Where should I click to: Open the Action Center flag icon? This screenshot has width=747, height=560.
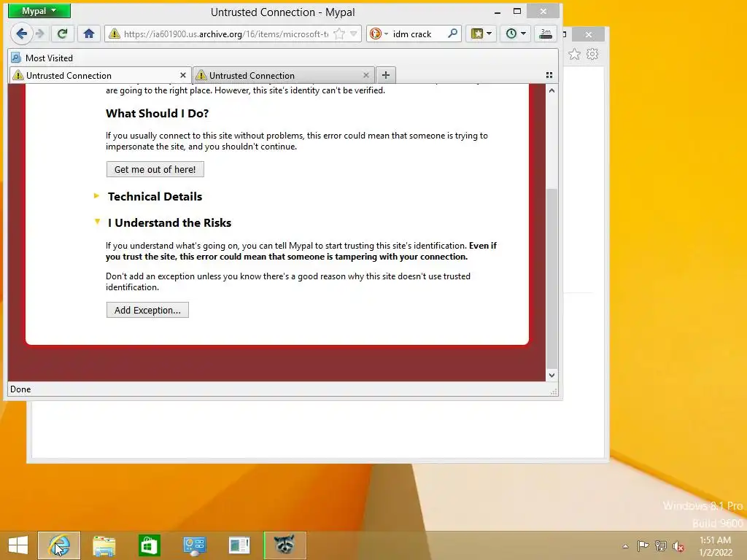coord(643,545)
